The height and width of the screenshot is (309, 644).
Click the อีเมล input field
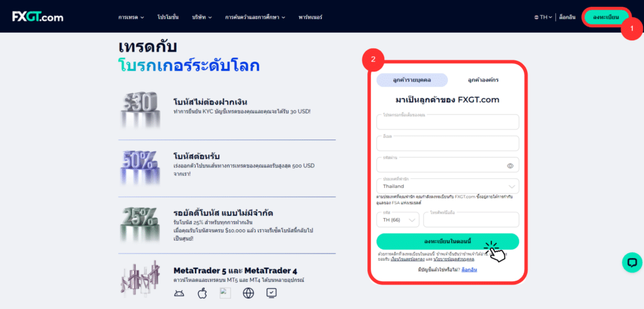(x=448, y=143)
